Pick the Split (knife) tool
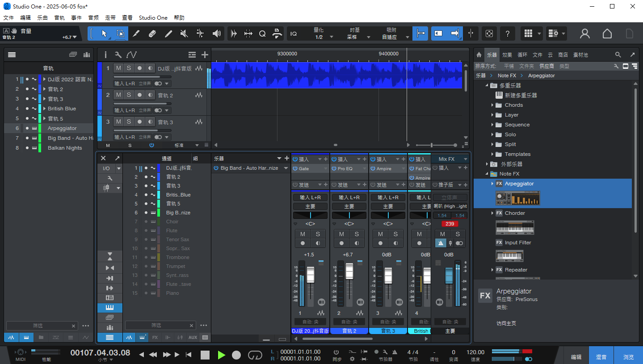 (x=136, y=33)
